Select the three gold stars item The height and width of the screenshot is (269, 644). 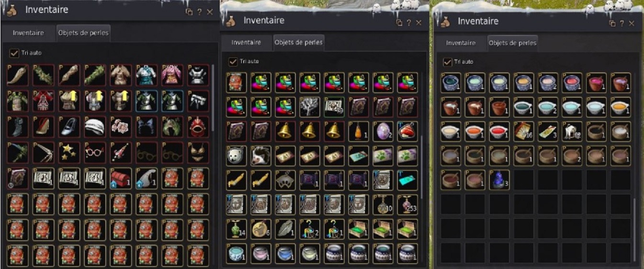[x=68, y=153]
